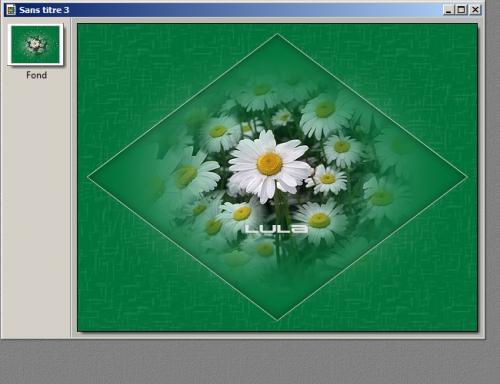Click the gray workspace below the document window
The height and width of the screenshot is (384, 500).
[250, 363]
